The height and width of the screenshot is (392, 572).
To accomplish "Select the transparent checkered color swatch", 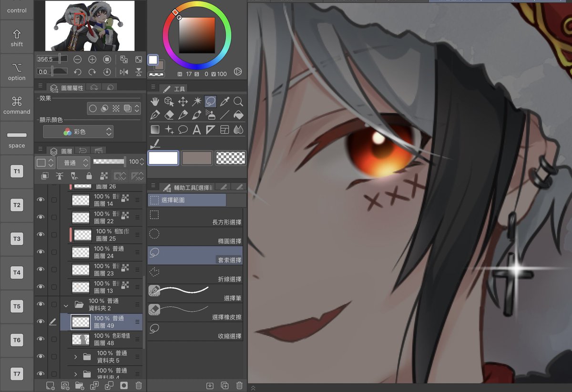I will 231,158.
